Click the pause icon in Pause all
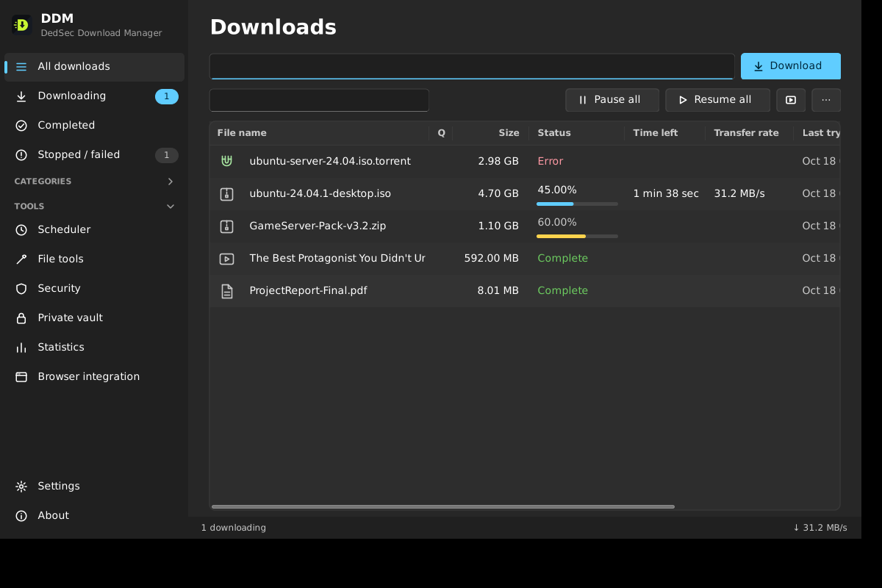 click(x=583, y=100)
